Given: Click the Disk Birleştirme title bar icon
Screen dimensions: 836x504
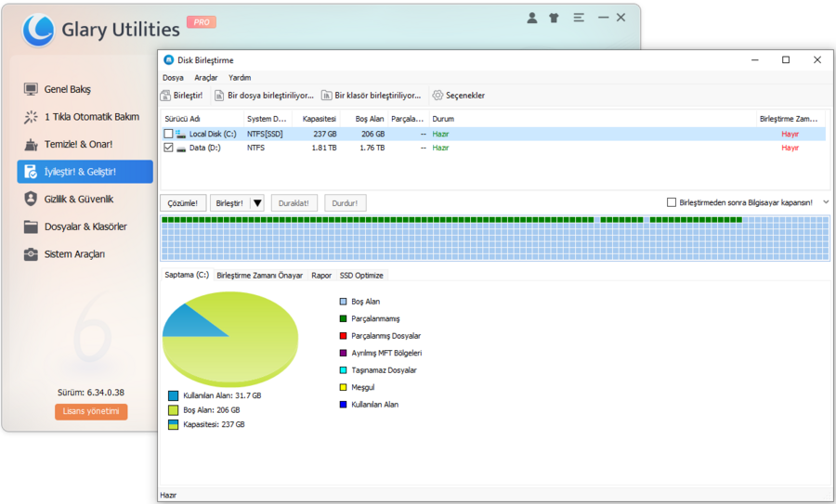Looking at the screenshot, I should 168,59.
